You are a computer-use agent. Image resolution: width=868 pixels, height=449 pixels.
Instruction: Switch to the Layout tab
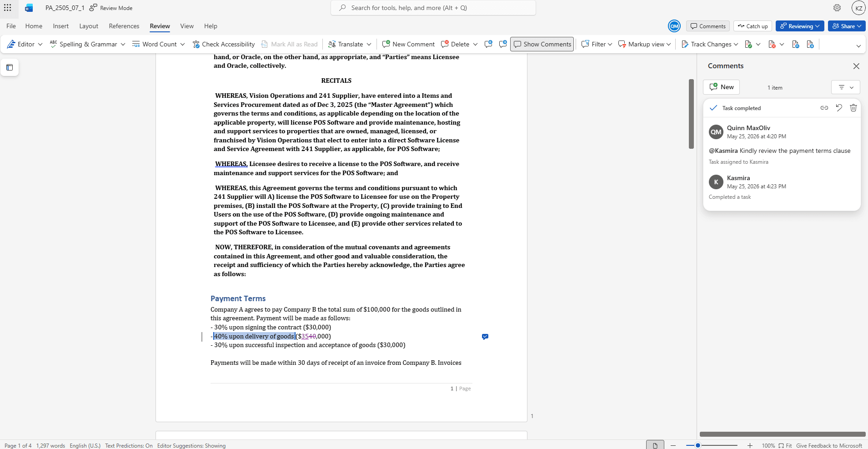[x=89, y=26]
